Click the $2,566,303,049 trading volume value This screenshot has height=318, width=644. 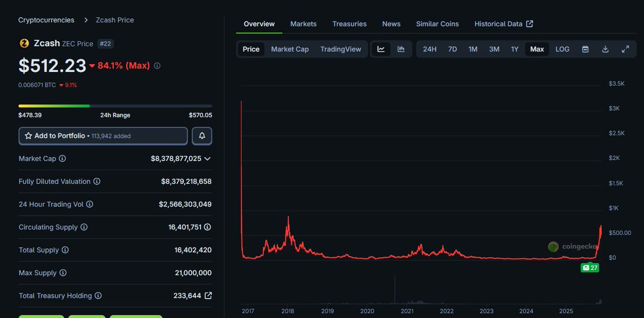pyautogui.click(x=185, y=204)
